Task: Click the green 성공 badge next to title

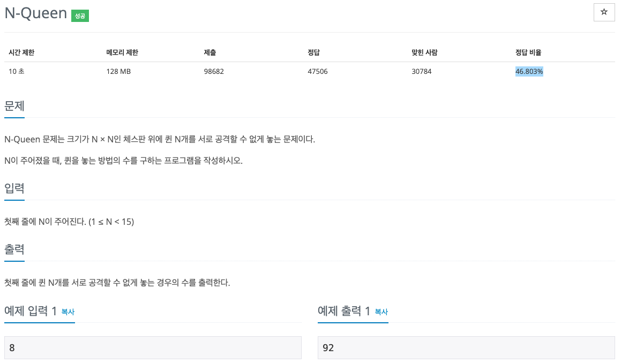Action: (80, 16)
